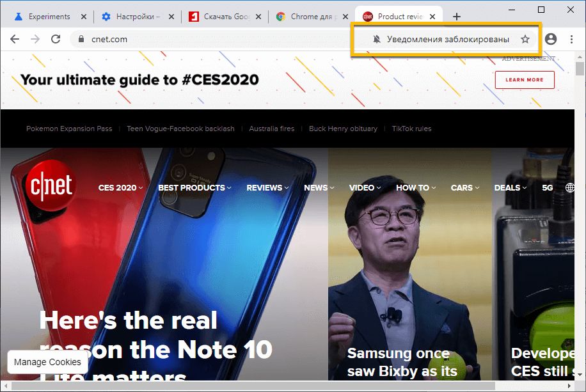Open the 5G section link

[x=548, y=187]
